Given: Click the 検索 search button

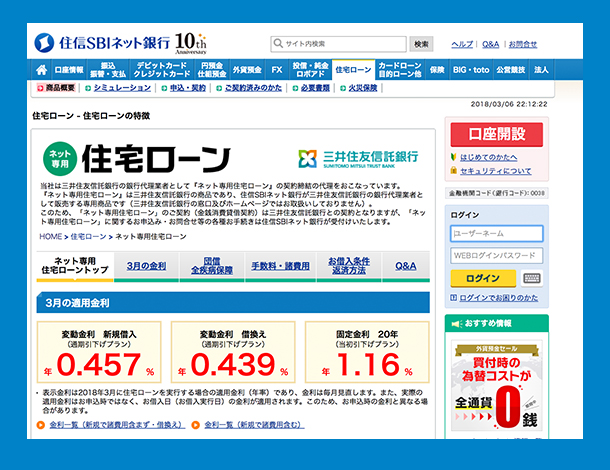Looking at the screenshot, I should coord(421,44).
